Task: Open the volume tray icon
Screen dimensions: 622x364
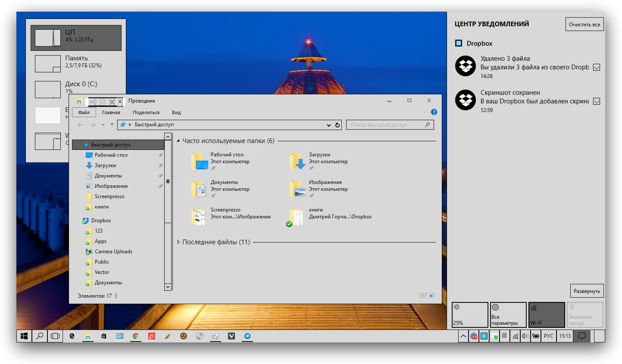Action: click(x=525, y=336)
